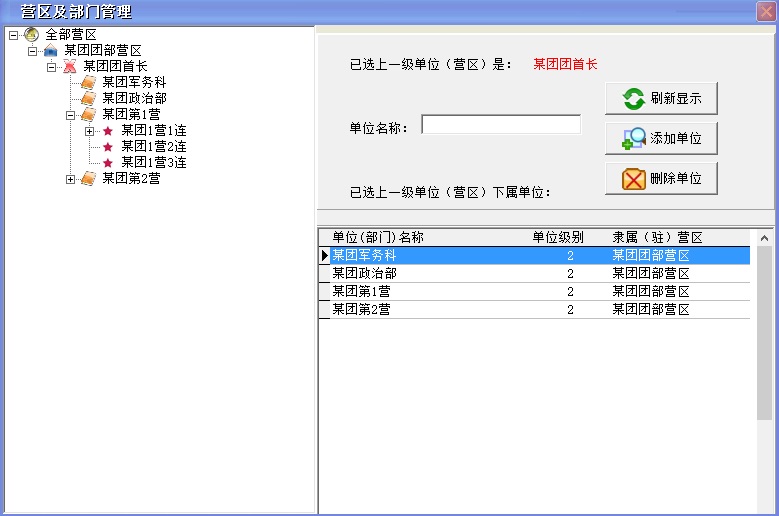Click the star icon beside 某团1营2连
779x516 pixels.
pos(108,147)
